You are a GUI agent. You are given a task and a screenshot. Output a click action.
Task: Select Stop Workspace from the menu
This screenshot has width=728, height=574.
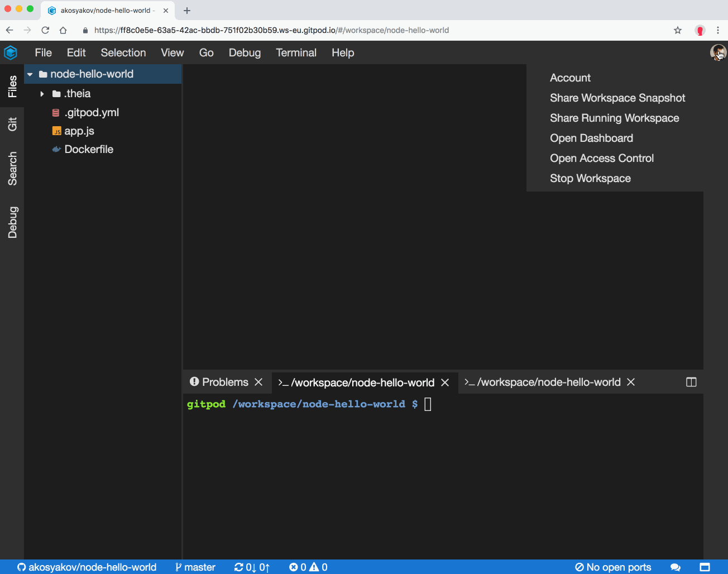590,178
